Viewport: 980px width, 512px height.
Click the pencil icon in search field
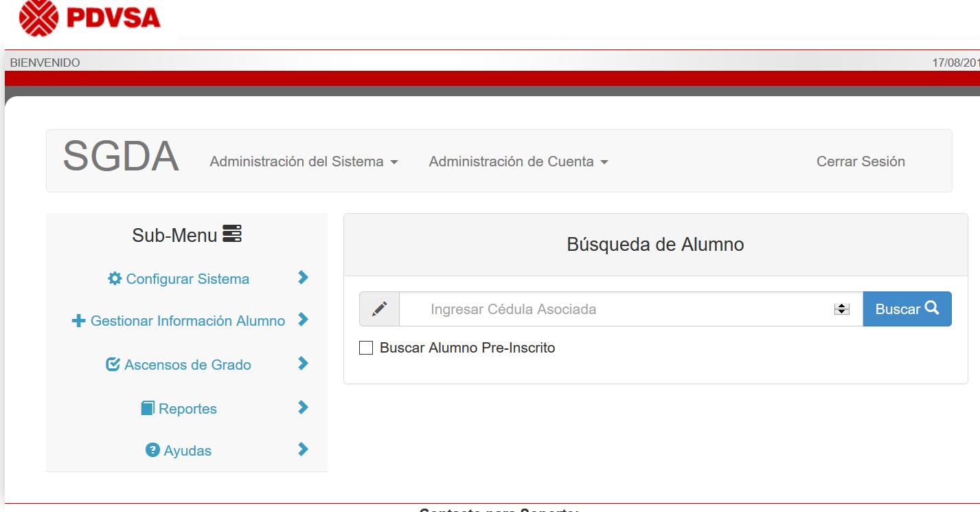[380, 309]
